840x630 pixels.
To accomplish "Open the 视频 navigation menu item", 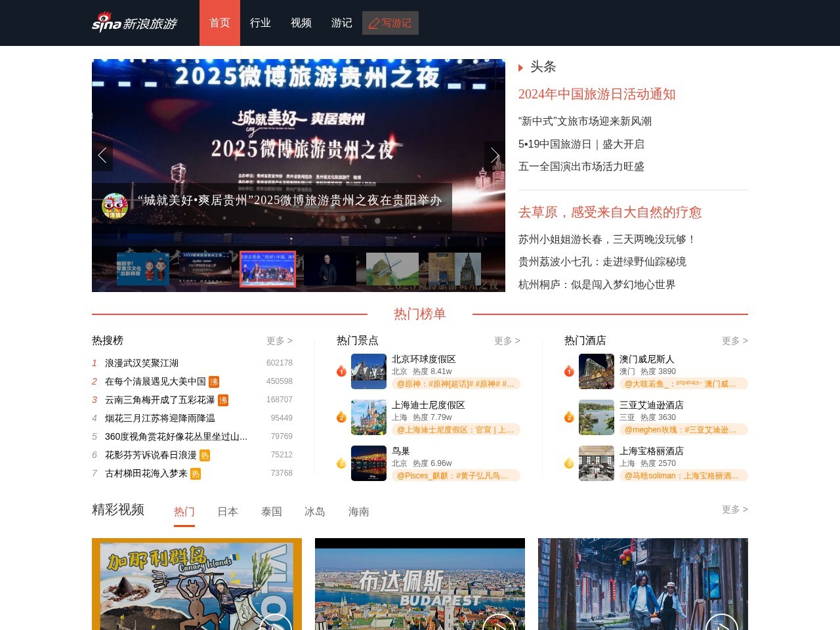I will point(301,22).
